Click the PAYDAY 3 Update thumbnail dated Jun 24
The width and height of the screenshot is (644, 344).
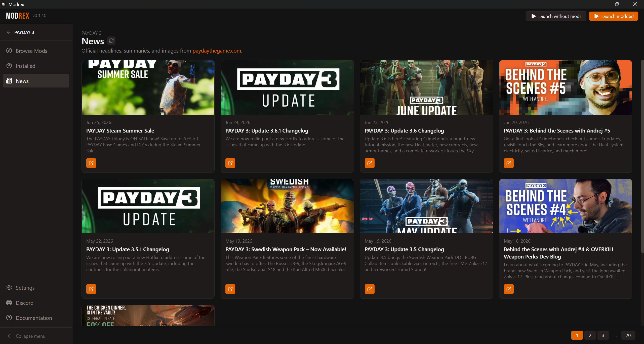(287, 88)
